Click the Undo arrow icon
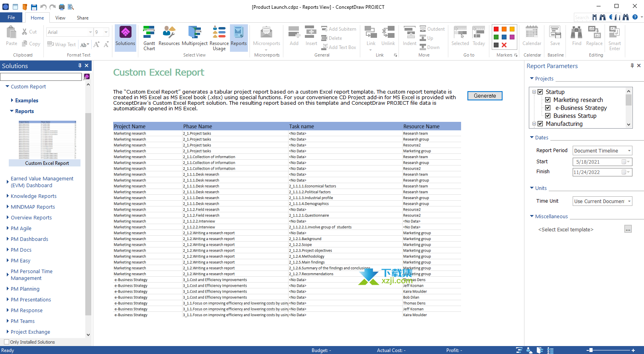 [43, 7]
